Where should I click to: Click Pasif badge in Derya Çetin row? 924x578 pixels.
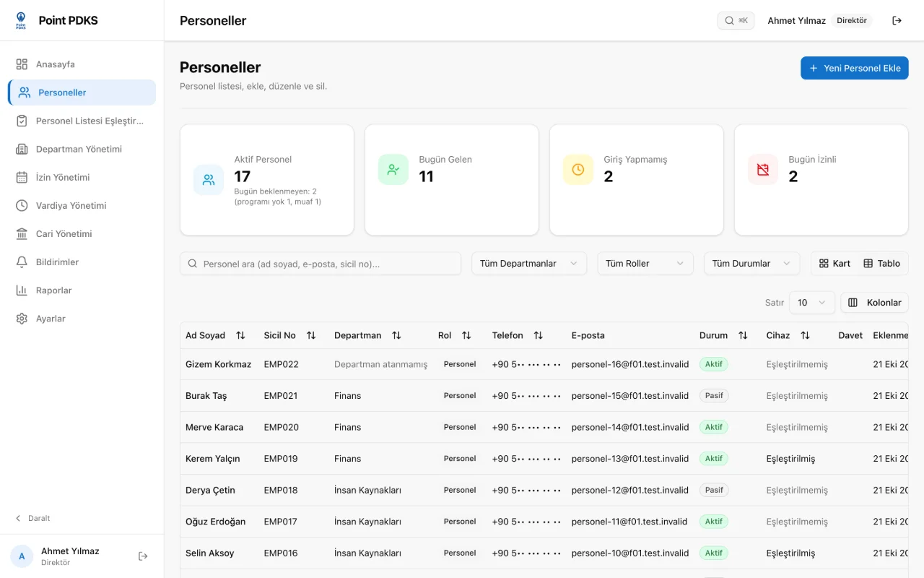714,490
